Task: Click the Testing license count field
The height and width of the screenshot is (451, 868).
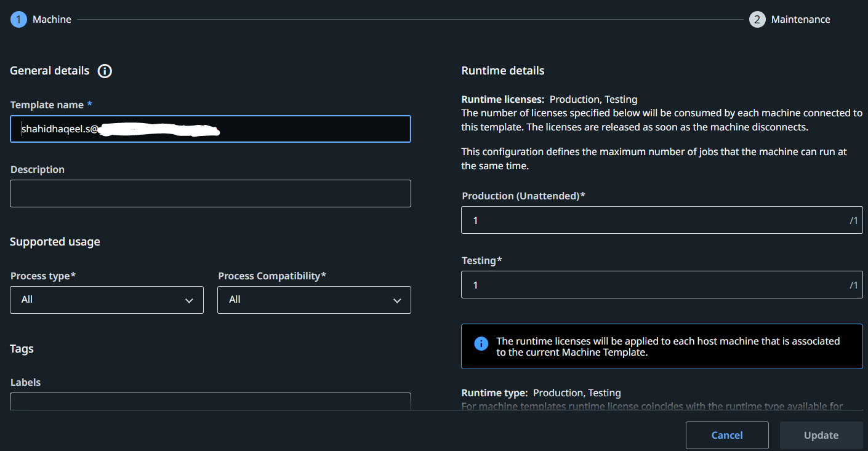Action: 653,285
